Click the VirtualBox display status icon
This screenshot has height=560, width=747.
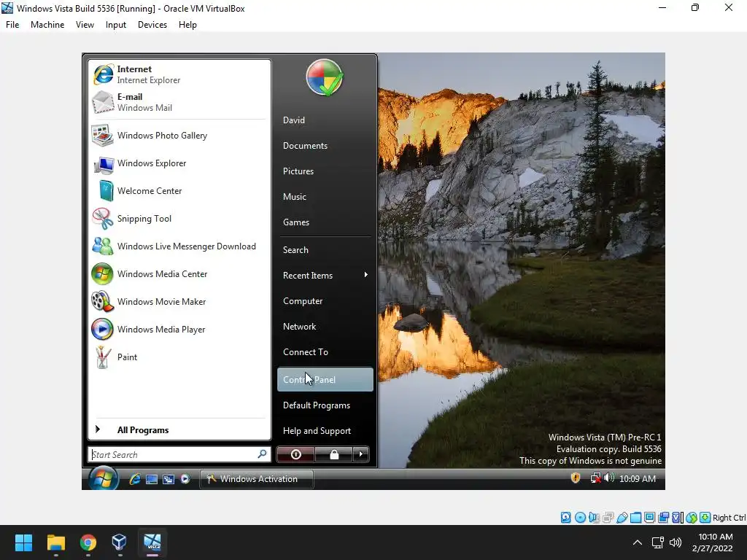click(649, 518)
